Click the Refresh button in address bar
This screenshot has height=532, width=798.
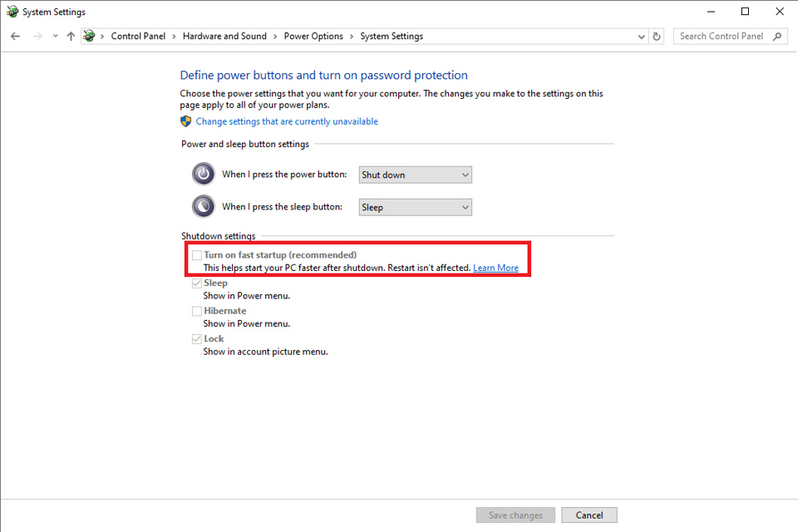coord(657,37)
